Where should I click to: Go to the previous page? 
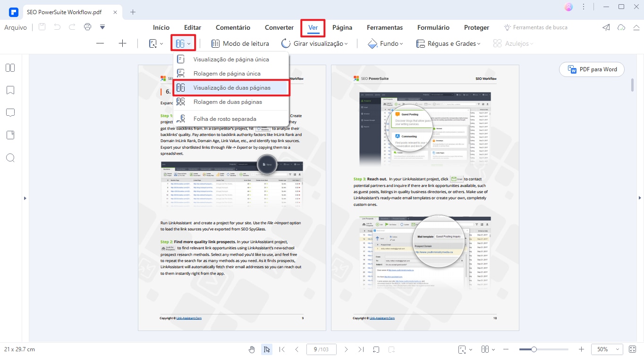pyautogui.click(x=297, y=349)
